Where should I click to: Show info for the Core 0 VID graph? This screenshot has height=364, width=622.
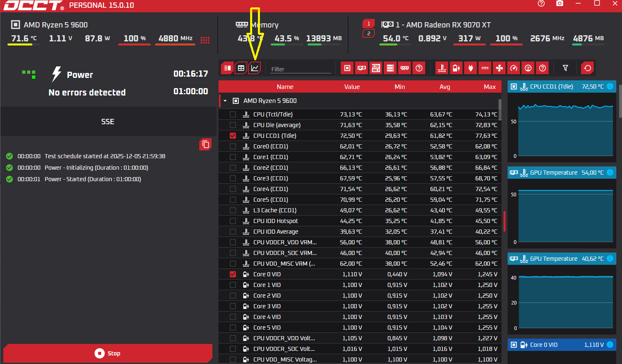610,345
